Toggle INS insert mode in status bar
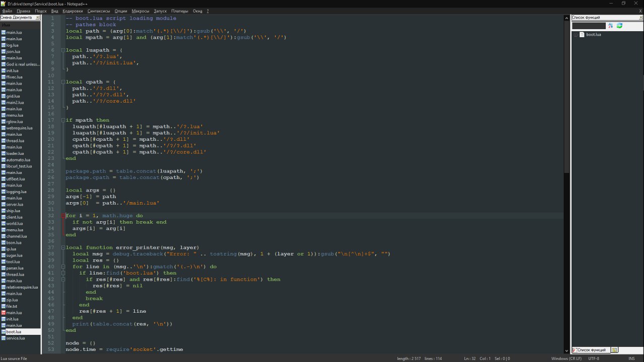Image resolution: width=644 pixels, height=362 pixels. (631, 358)
